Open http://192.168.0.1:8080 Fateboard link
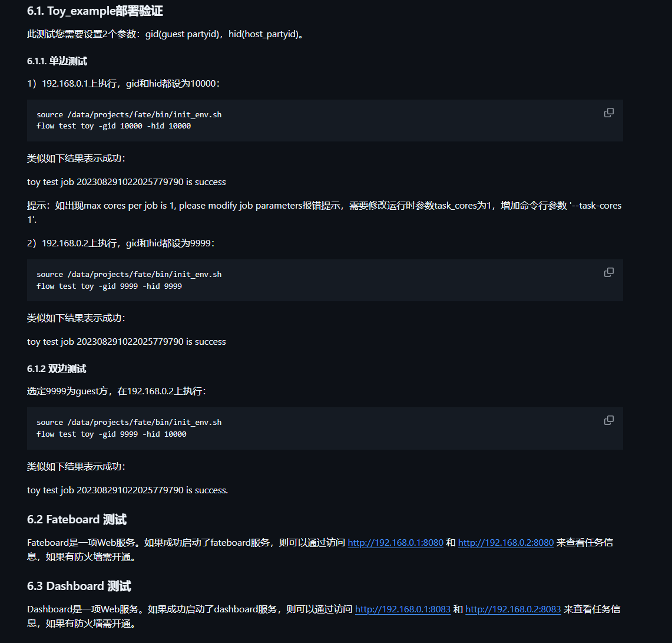 [x=395, y=543]
